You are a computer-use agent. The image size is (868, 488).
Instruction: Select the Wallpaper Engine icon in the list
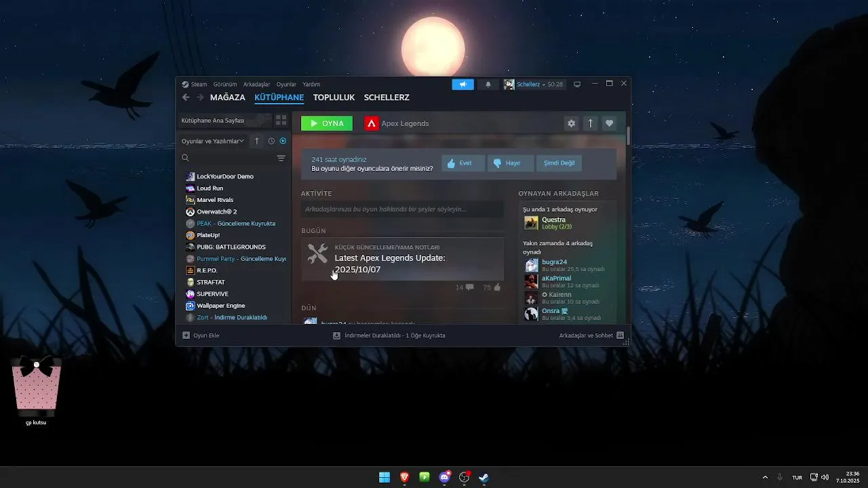[x=191, y=306]
